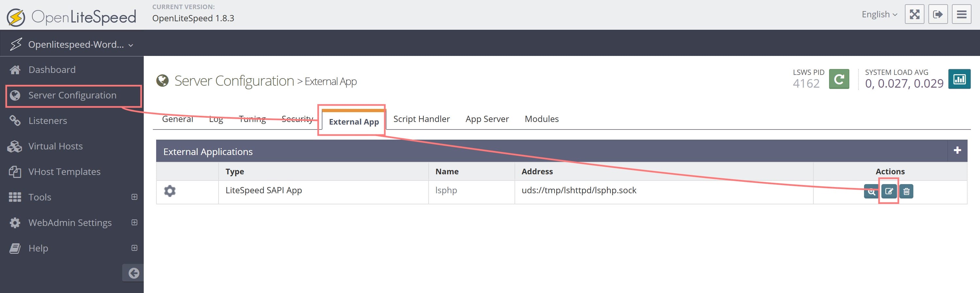Click the gear icon in lsphp row
This screenshot has height=293, width=980.
coord(170,191)
